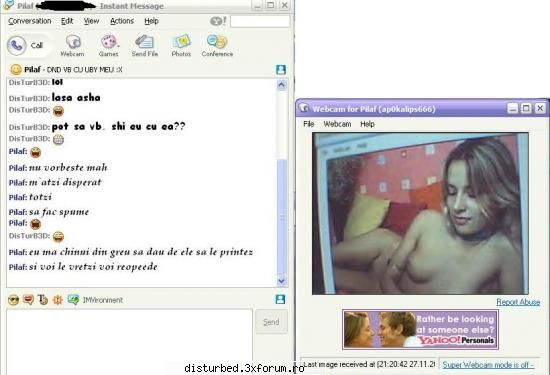Click chat scrollbar down arrow

(x=281, y=281)
